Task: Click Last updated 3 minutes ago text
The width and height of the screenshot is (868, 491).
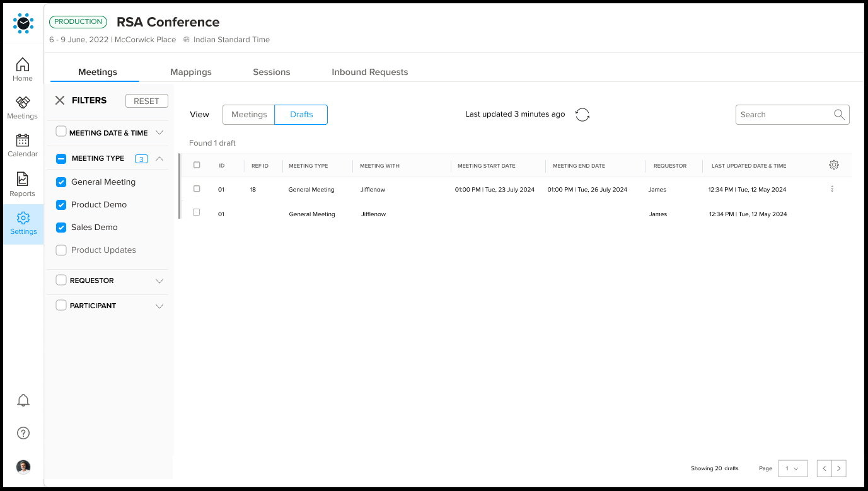Action: pyautogui.click(x=515, y=114)
